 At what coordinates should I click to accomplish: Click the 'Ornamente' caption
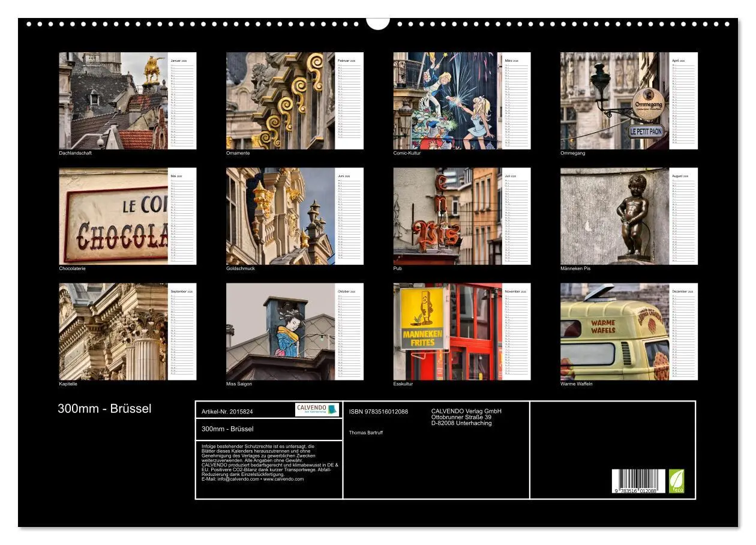tap(238, 153)
